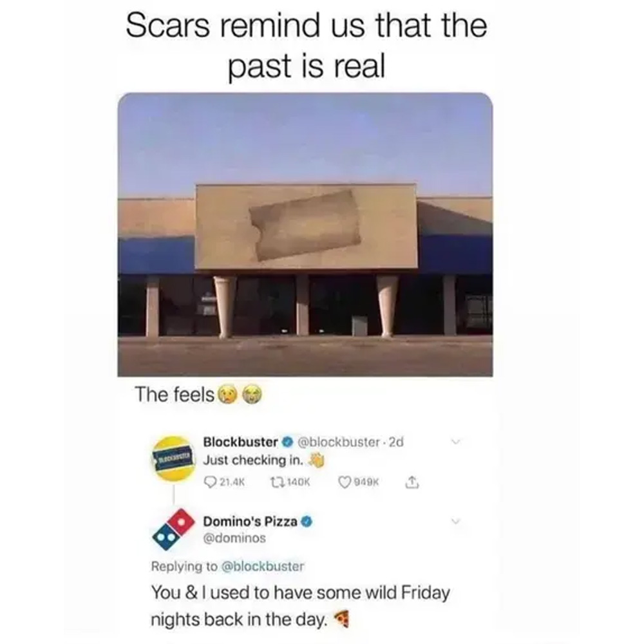Click Domino's Pizza verified badge
The height and width of the screenshot is (644, 644).
pyautogui.click(x=307, y=522)
